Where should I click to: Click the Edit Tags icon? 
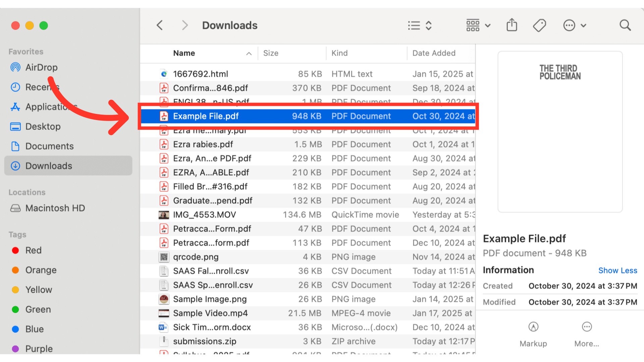539,25
